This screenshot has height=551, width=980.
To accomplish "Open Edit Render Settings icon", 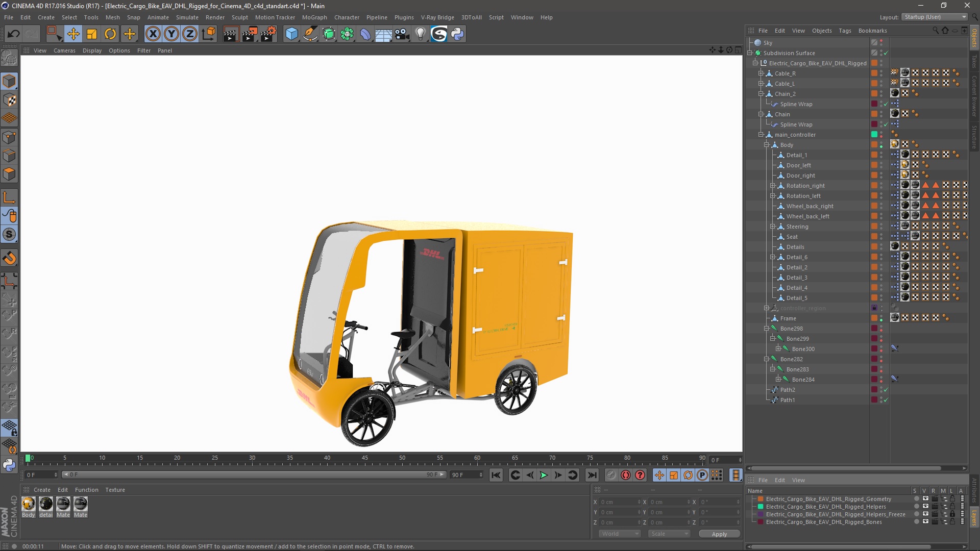I will tap(268, 34).
